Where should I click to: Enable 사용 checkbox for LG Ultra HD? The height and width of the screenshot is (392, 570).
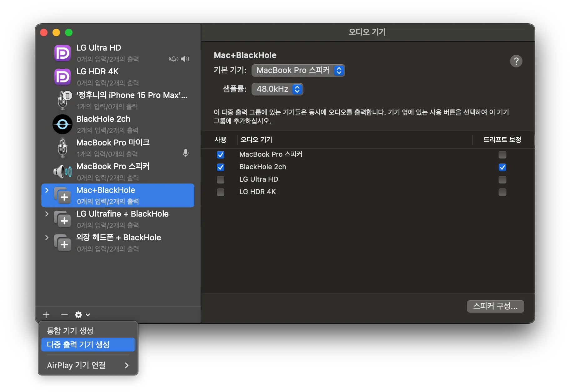pos(221,179)
